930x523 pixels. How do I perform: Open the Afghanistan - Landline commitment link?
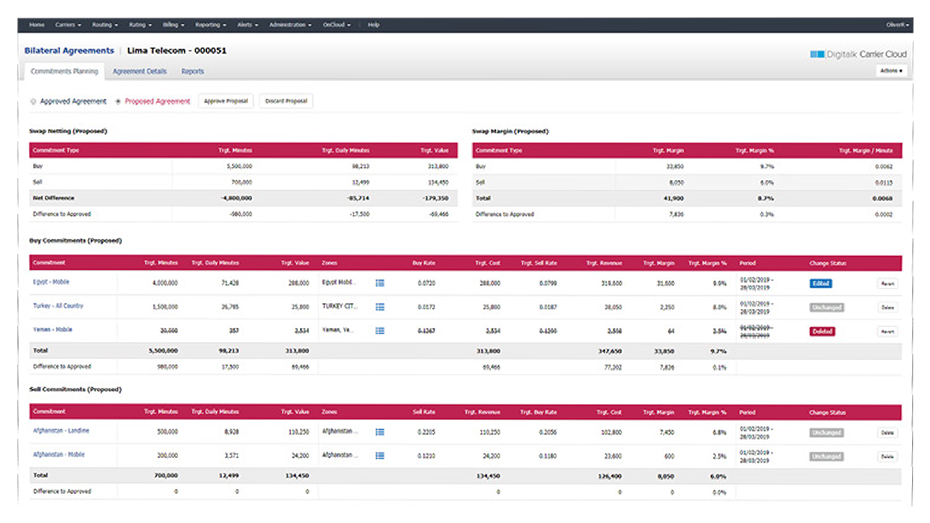point(61,430)
